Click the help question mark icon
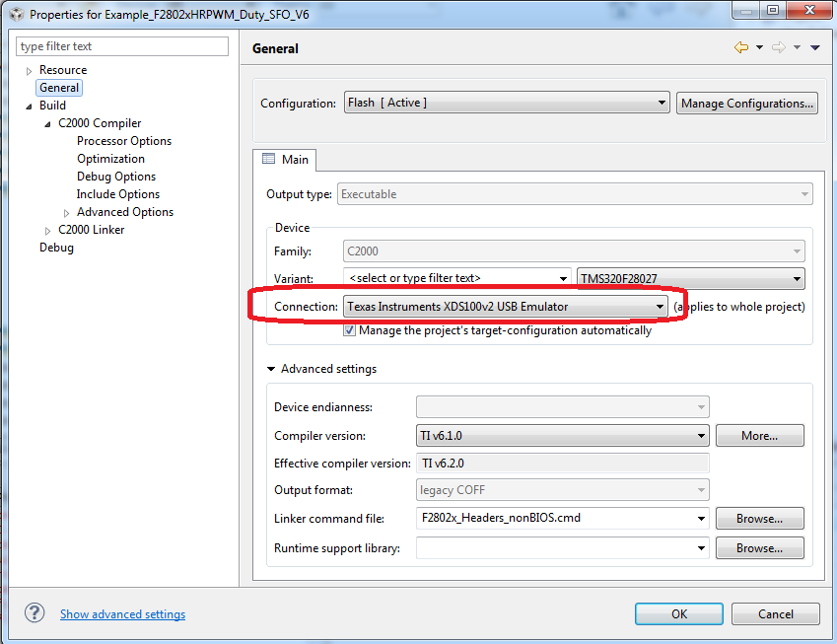 [34, 612]
